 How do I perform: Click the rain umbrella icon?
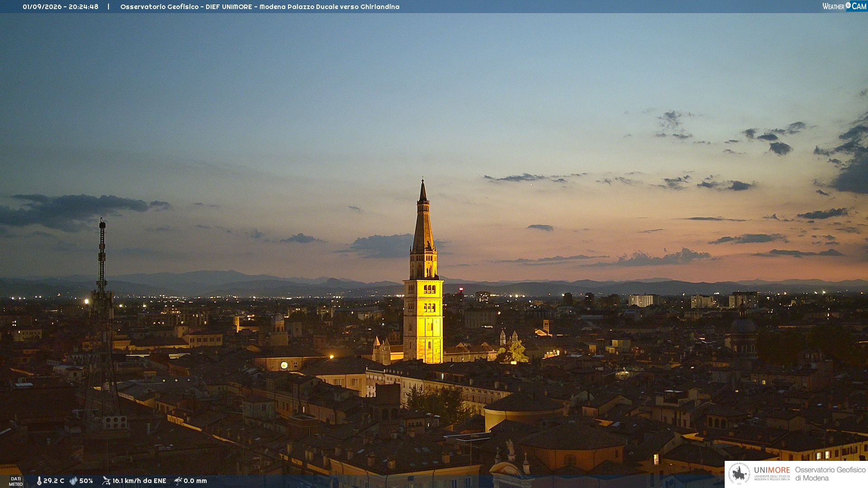click(178, 481)
